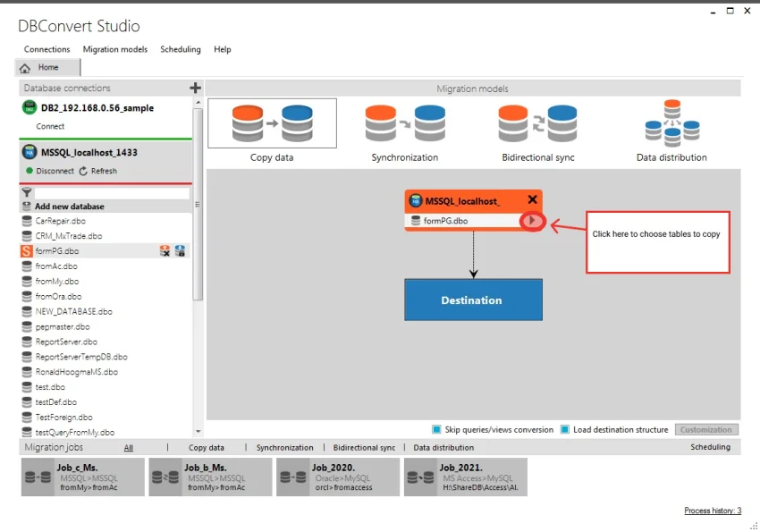Filter migration jobs by Data distribution
This screenshot has width=760, height=532.
[x=443, y=448]
